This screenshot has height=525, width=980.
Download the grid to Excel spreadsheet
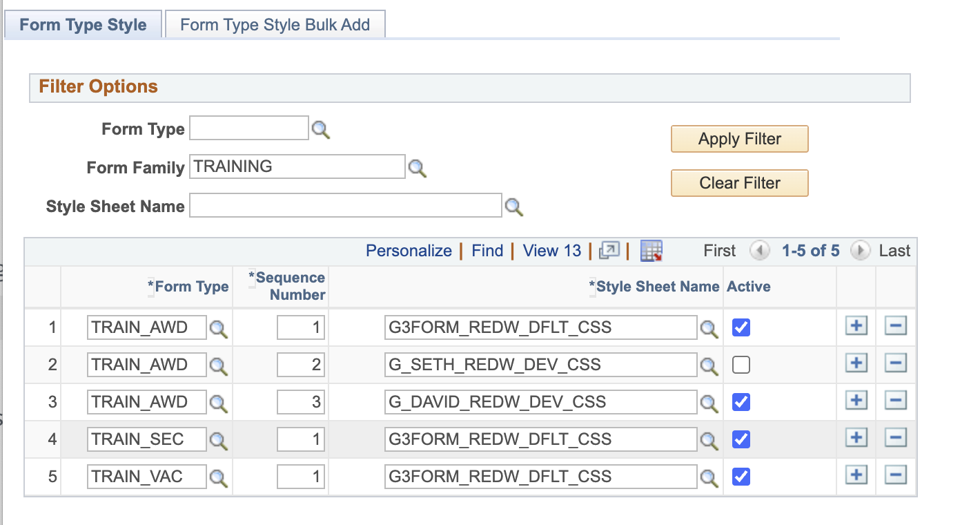pos(650,250)
